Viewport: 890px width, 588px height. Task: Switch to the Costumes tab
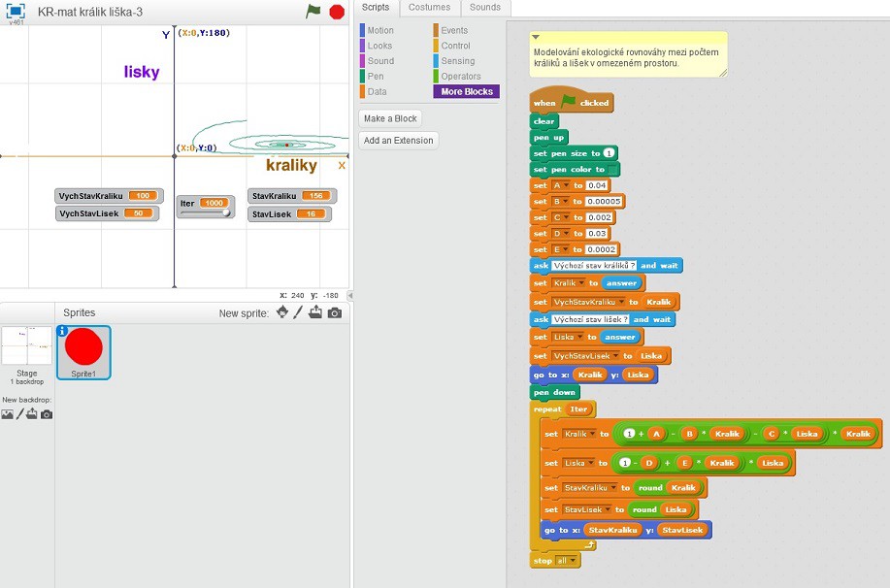(428, 7)
